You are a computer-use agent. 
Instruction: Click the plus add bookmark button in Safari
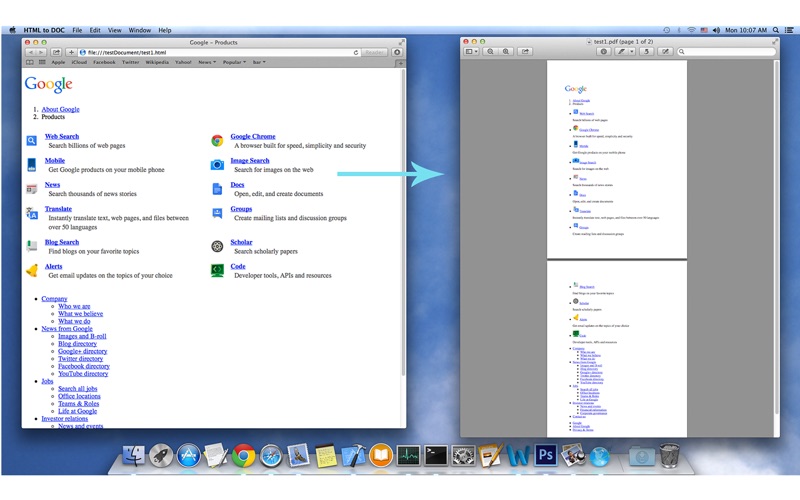tap(71, 53)
